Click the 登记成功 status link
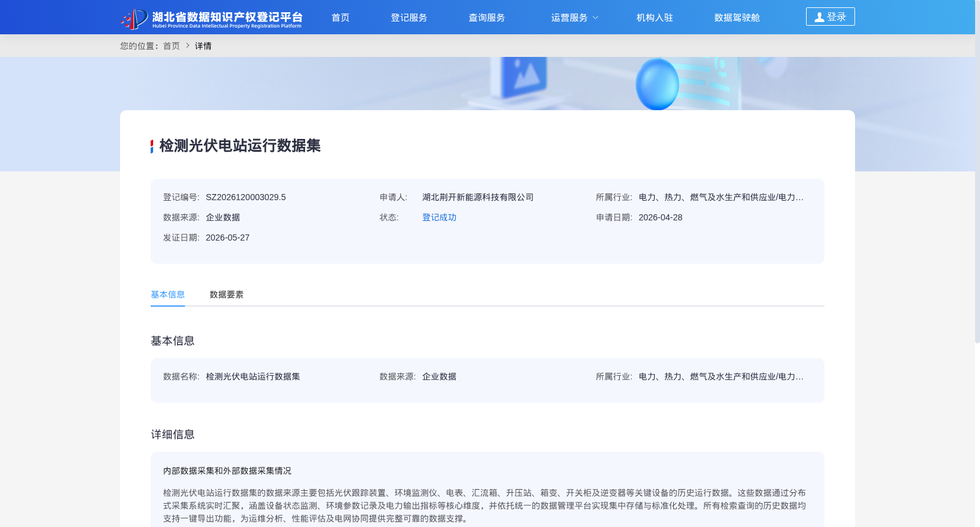Image resolution: width=980 pixels, height=527 pixels. click(x=439, y=217)
